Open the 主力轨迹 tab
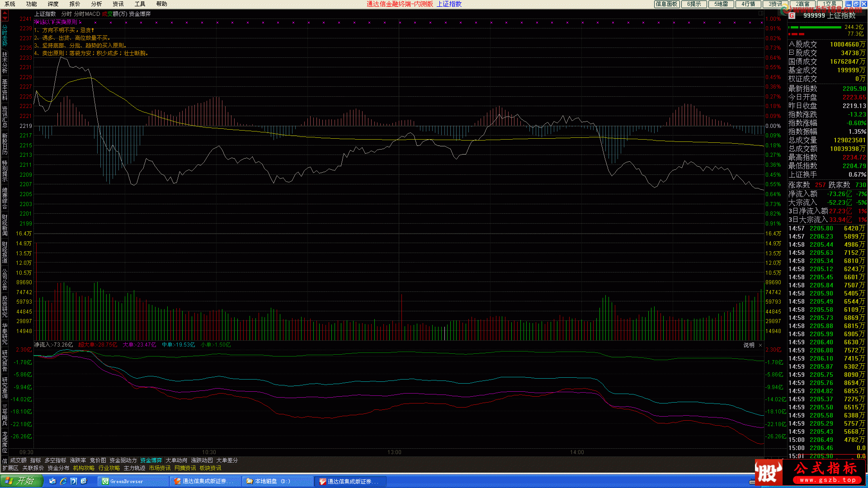Screen dimensions: 868x488 [x=135, y=468]
